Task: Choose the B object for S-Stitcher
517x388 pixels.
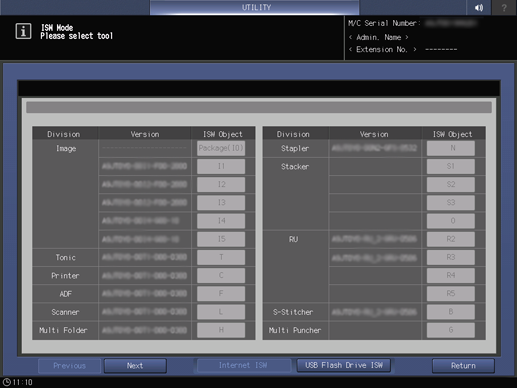Action: coord(451,312)
